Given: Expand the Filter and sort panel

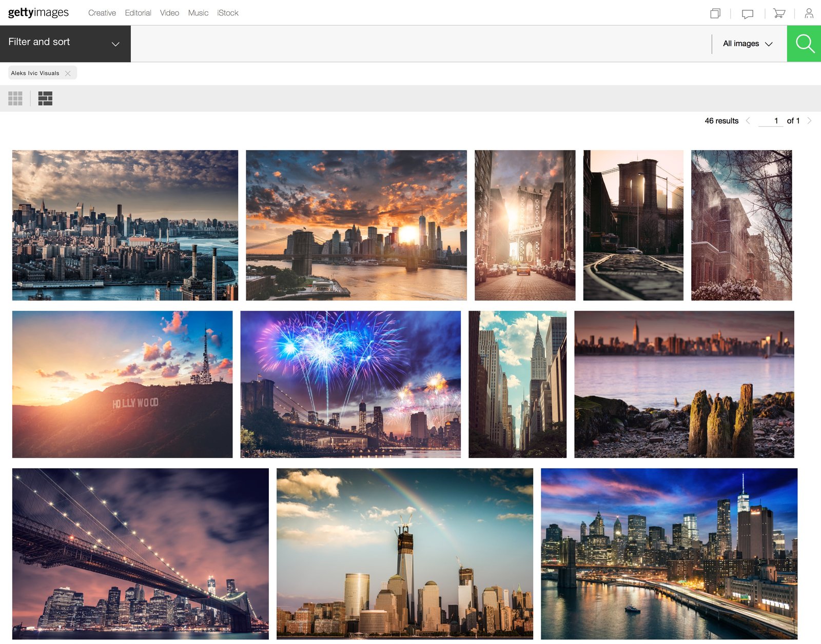Looking at the screenshot, I should (65, 44).
